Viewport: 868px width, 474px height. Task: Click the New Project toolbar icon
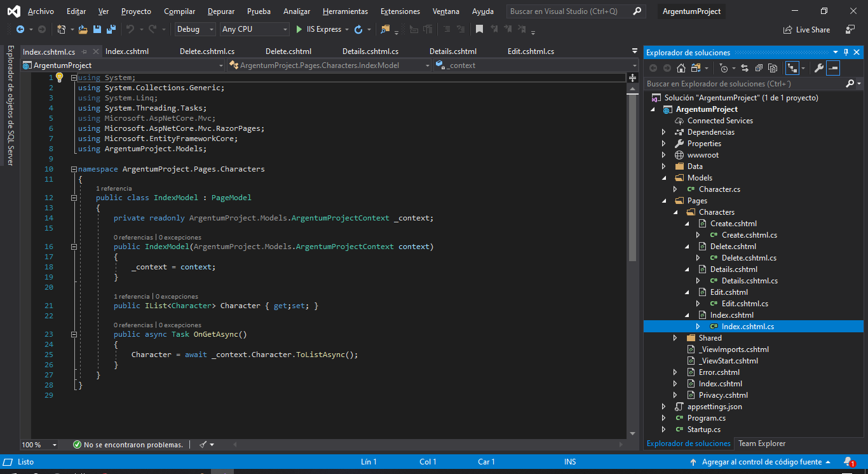(x=62, y=29)
